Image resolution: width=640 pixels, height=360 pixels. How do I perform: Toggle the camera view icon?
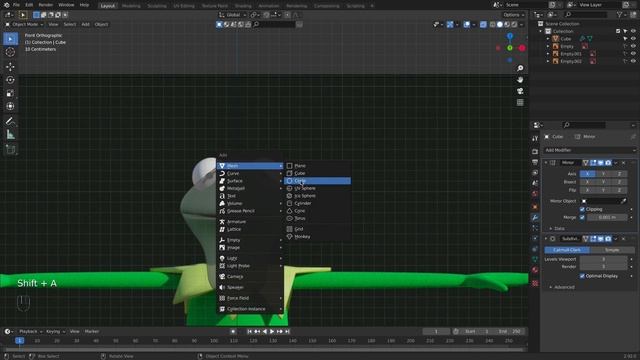tap(520, 91)
